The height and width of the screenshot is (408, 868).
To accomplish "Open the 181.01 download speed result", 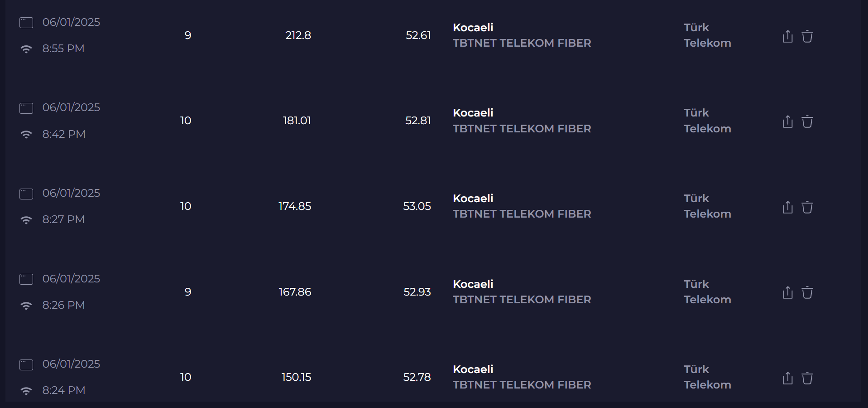I will [x=297, y=121].
